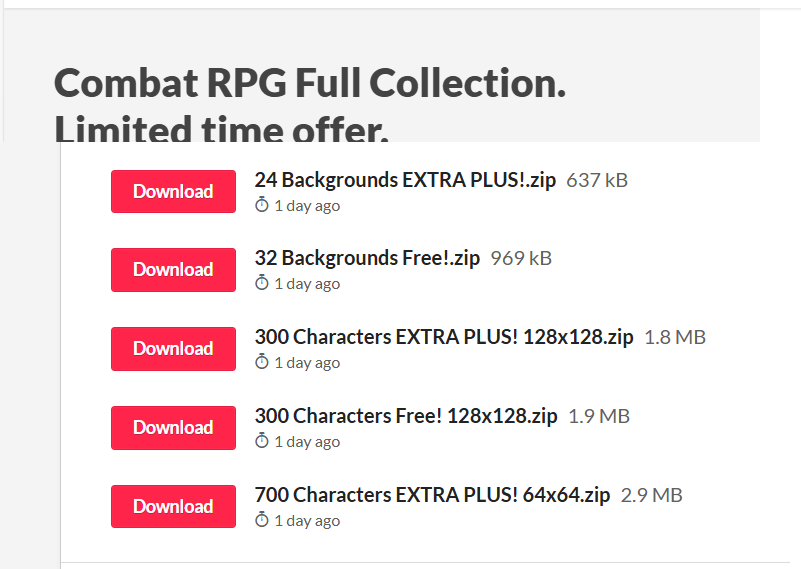Click the Combat RPG Full Collection heading

(310, 84)
